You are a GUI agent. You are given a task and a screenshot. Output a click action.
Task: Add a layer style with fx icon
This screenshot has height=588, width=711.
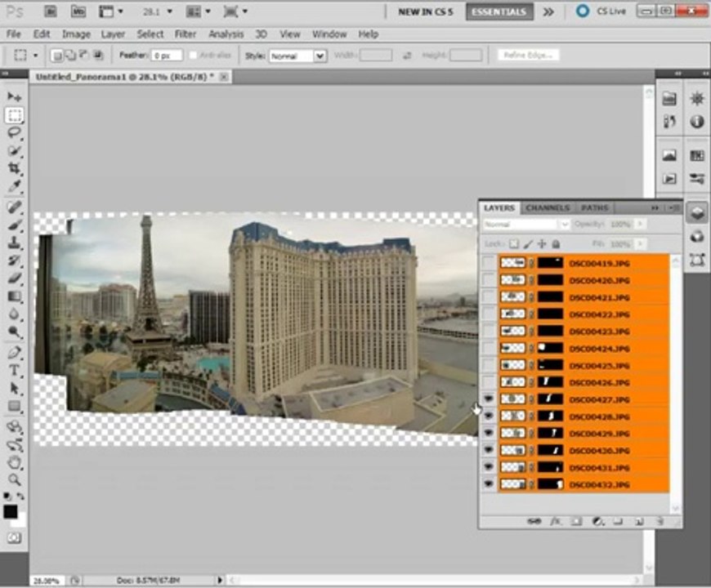point(556,521)
